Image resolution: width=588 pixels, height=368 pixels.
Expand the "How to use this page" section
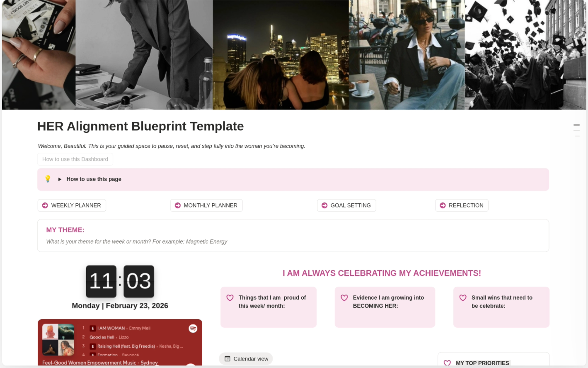60,179
